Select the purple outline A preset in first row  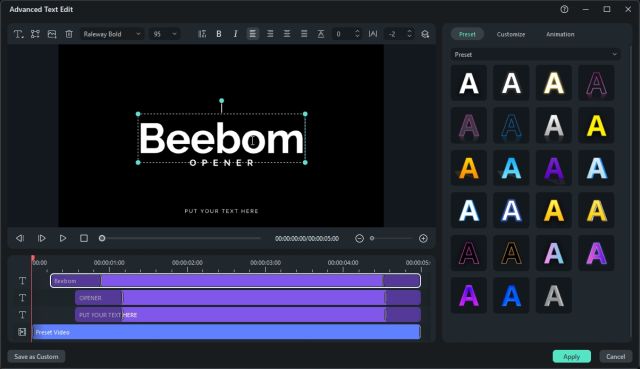(x=596, y=83)
